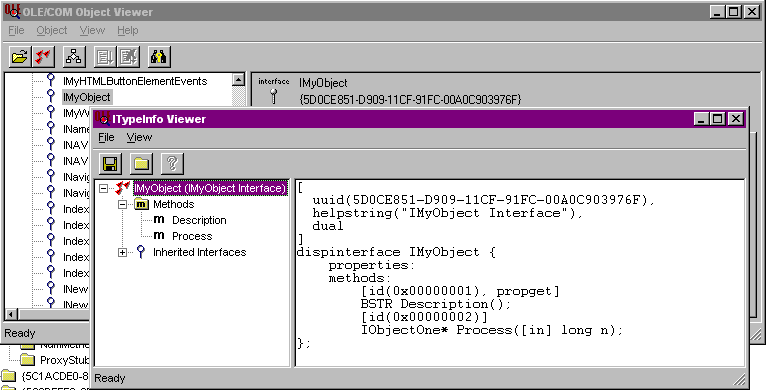This screenshot has width=766, height=390.
Task: Click the OLE/COM Object Viewer title bar app icon
Action: pyautogui.click(x=13, y=12)
